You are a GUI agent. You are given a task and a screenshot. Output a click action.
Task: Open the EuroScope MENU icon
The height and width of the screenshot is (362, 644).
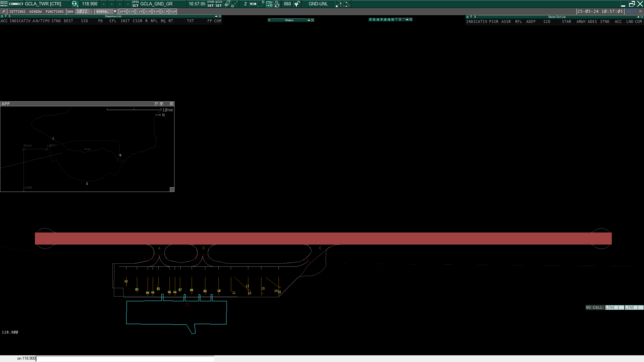click(4, 4)
